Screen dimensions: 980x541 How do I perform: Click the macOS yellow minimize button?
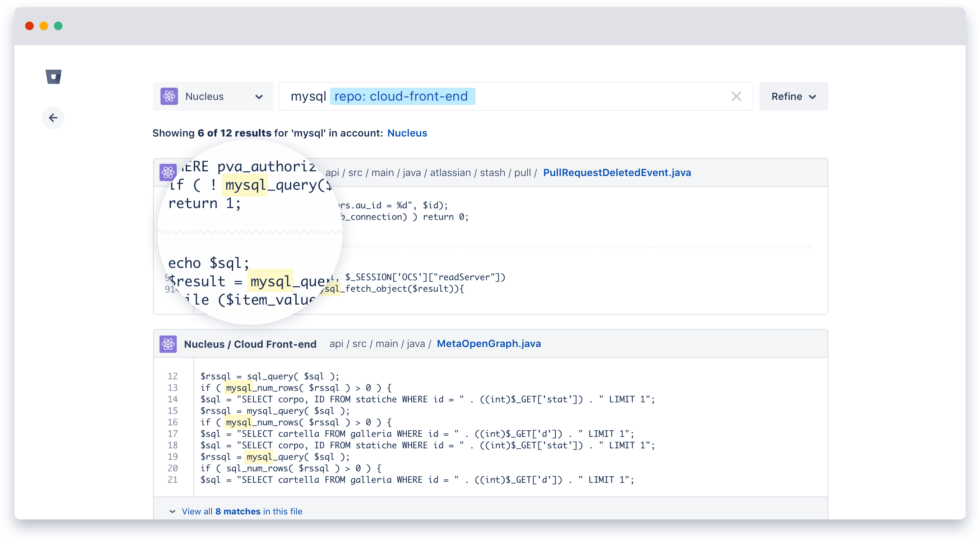(x=44, y=26)
